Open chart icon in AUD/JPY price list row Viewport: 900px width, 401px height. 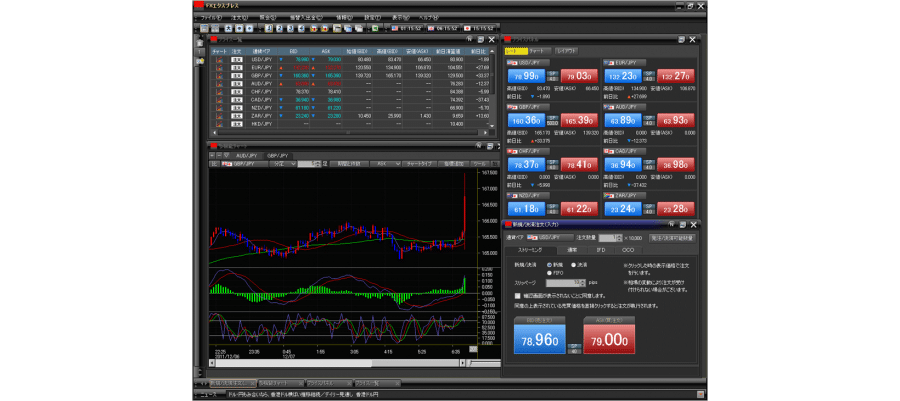tap(219, 84)
